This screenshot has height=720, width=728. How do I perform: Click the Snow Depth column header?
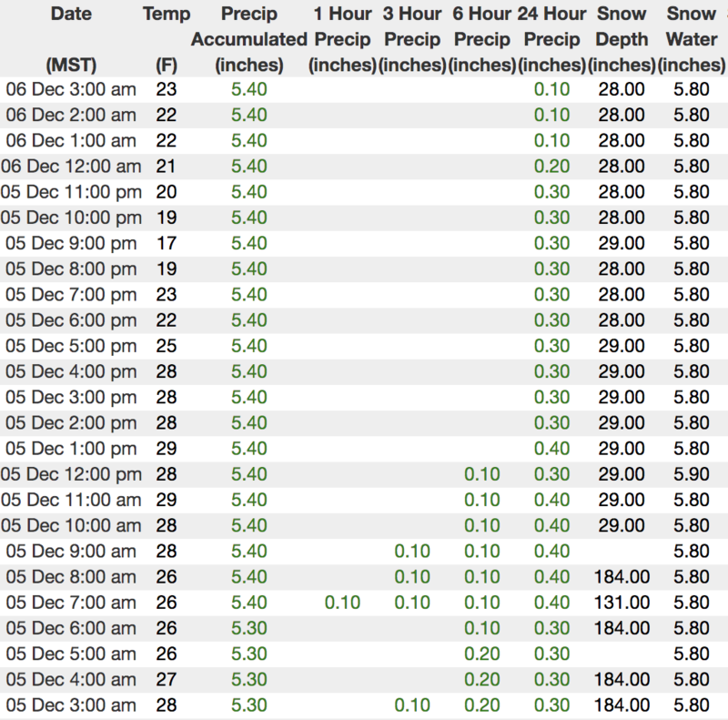[622, 39]
